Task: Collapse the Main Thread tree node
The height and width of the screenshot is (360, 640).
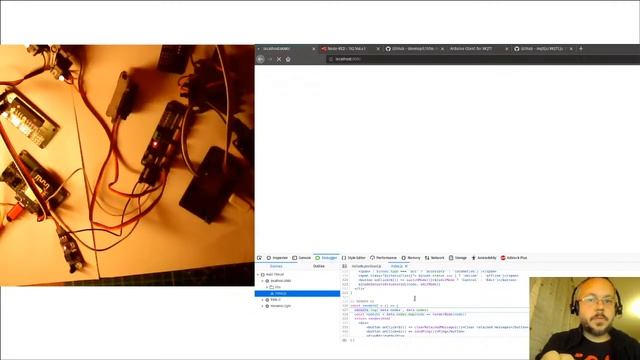Action: tap(258, 275)
